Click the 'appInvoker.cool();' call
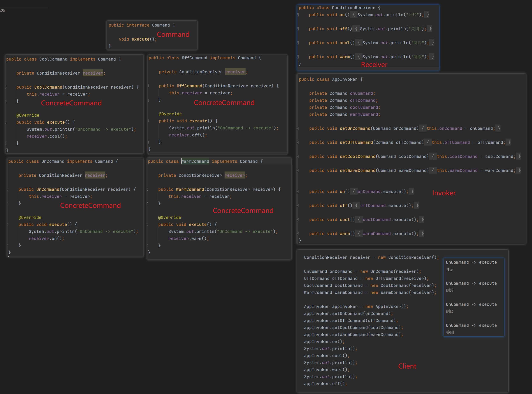The image size is (532, 394). coord(327,356)
